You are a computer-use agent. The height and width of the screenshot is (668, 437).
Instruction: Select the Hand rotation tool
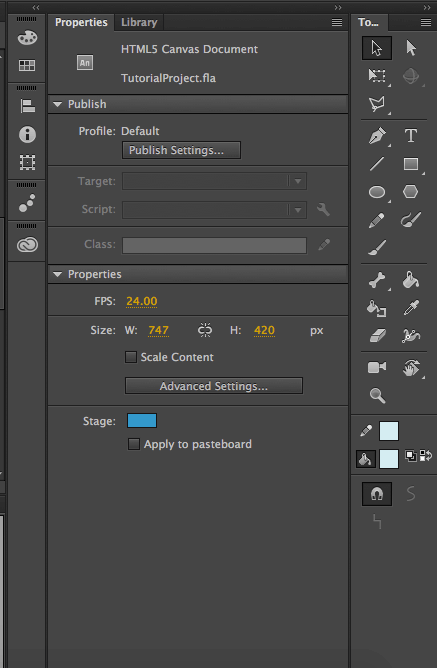pos(411,368)
